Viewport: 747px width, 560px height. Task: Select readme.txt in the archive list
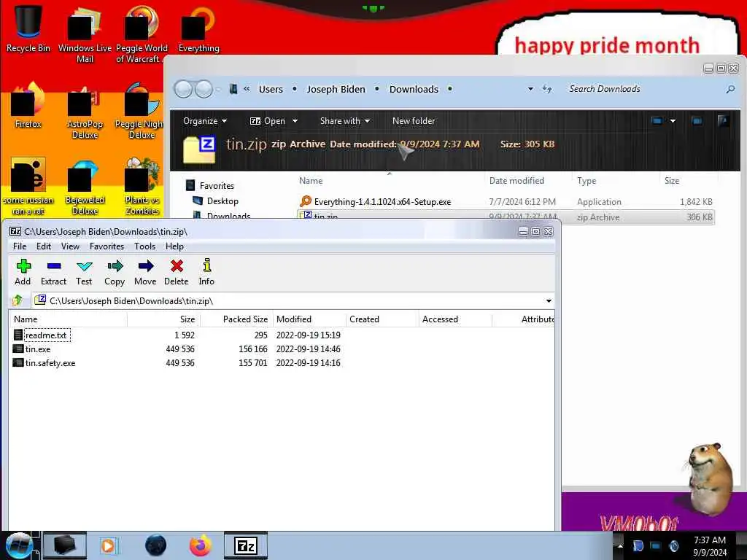(x=46, y=335)
